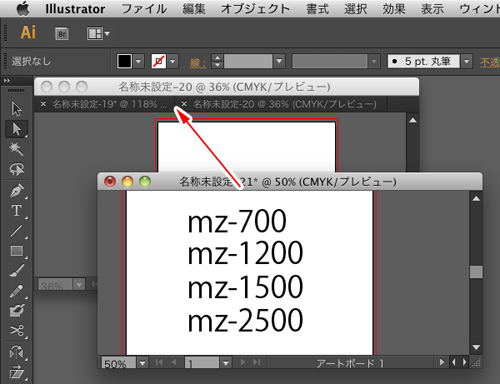Select the Lasso tool
Image resolution: width=500 pixels, height=384 pixels.
(16, 169)
